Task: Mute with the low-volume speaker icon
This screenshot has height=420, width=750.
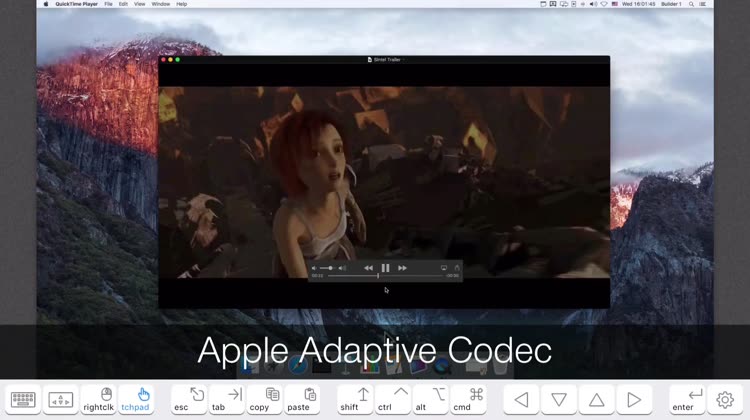Action: coord(314,268)
